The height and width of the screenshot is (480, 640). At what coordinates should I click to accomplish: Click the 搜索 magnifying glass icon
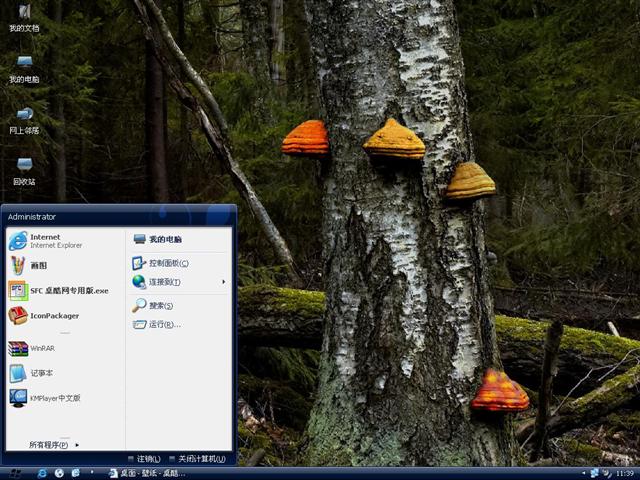139,305
